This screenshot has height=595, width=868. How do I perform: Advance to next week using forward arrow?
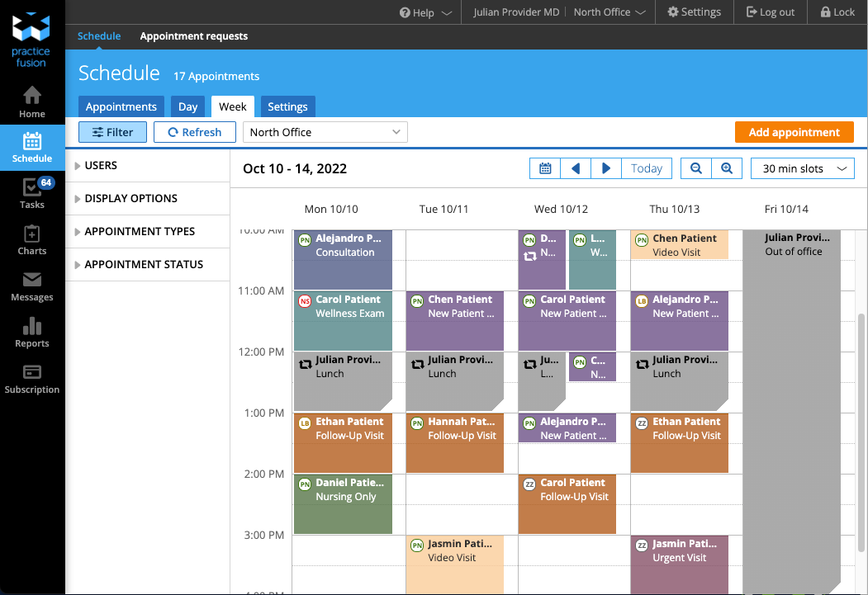[x=606, y=168]
